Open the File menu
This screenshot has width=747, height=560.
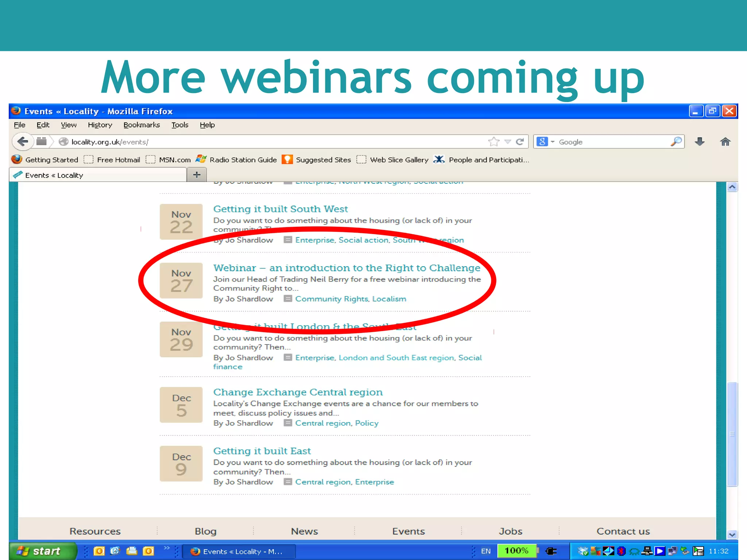tap(19, 125)
